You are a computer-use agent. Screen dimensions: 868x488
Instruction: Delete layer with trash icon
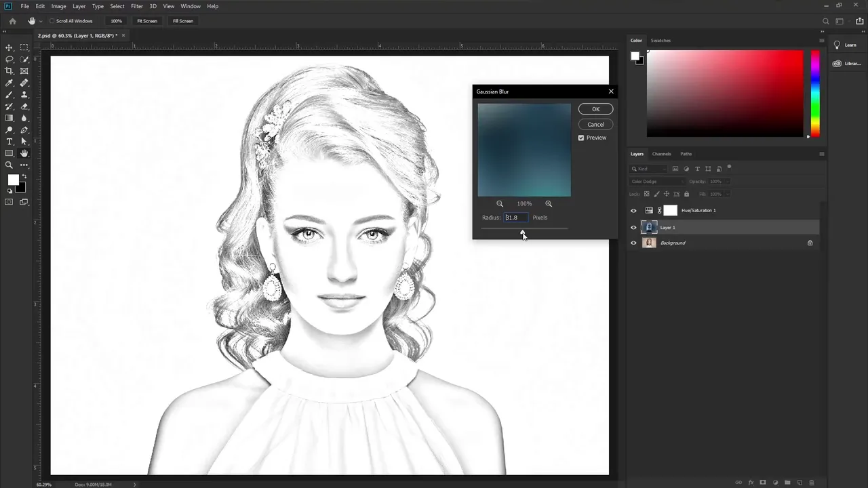tap(811, 483)
